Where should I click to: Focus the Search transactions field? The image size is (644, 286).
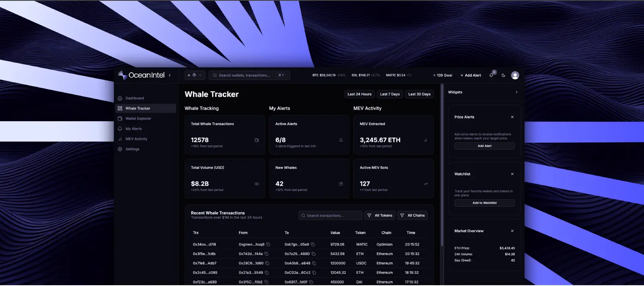[331, 216]
